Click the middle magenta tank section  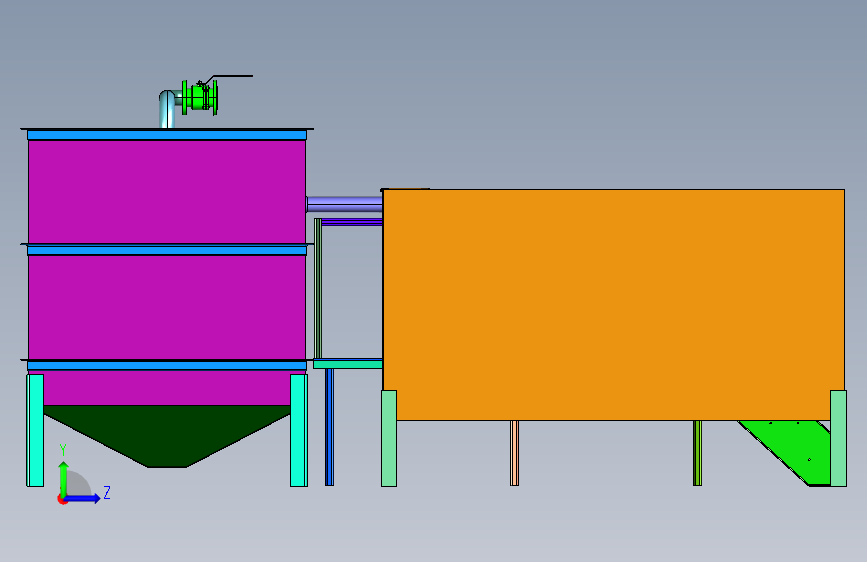coord(167,307)
